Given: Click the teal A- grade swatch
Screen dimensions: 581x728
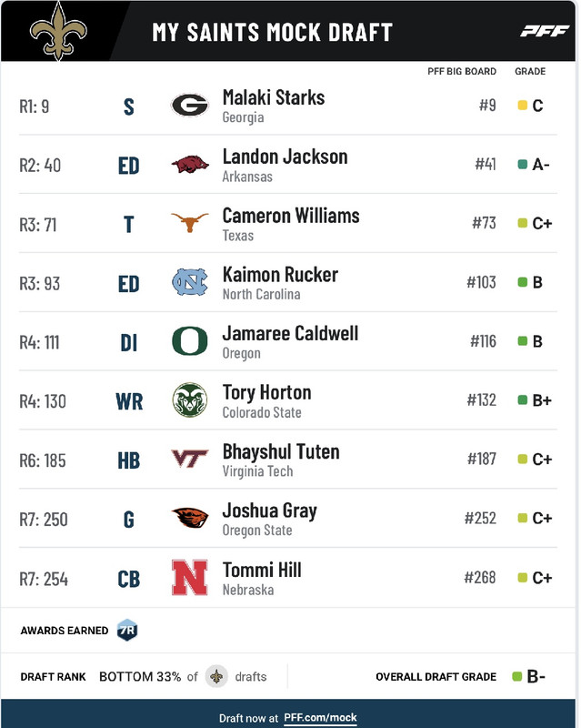Looking at the screenshot, I should (523, 165).
